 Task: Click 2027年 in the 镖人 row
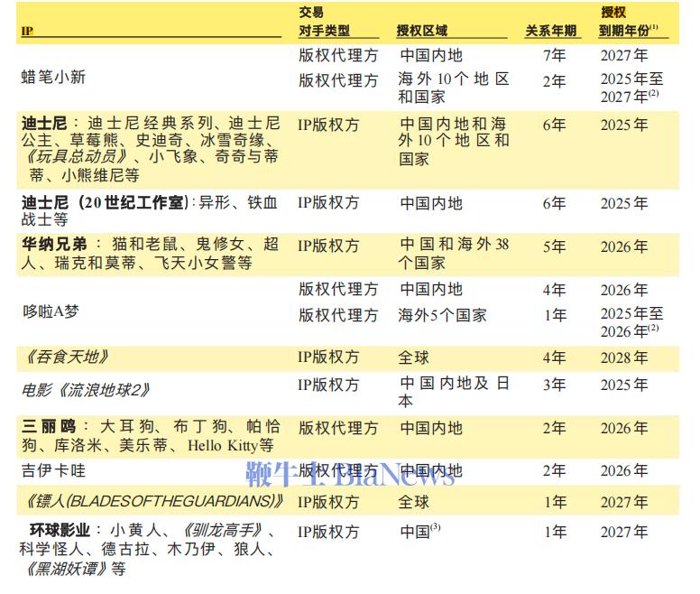coord(624,502)
